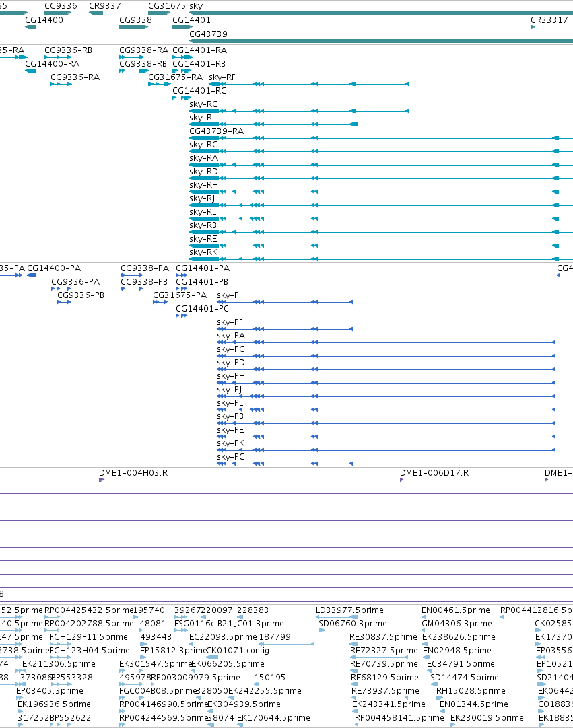Click EST GM04306.3prime
Image resolution: width=573 pixels, height=728 pixels.
coord(457,624)
